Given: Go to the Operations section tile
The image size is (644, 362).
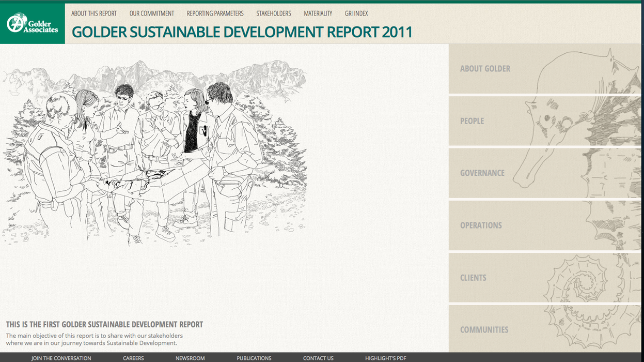Looking at the screenshot, I should pos(481,225).
